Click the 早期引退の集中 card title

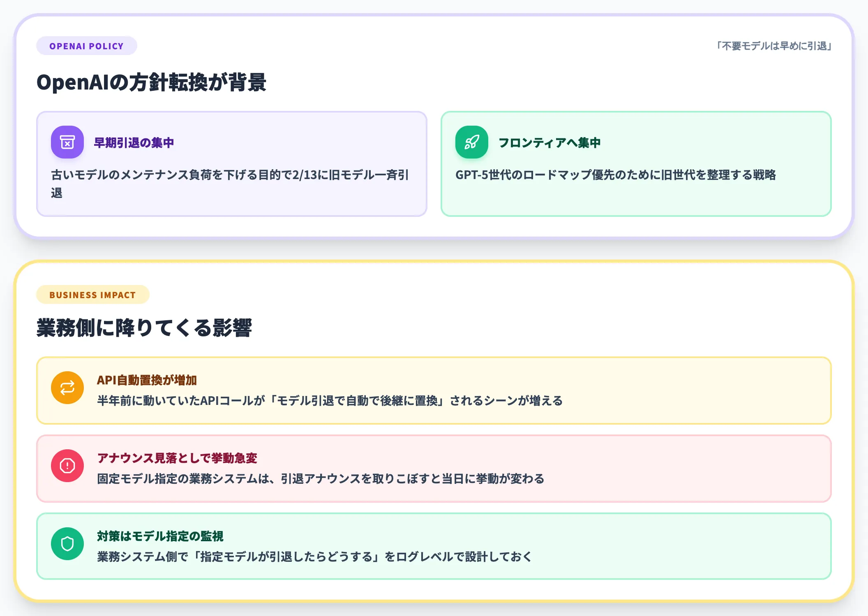click(x=134, y=143)
